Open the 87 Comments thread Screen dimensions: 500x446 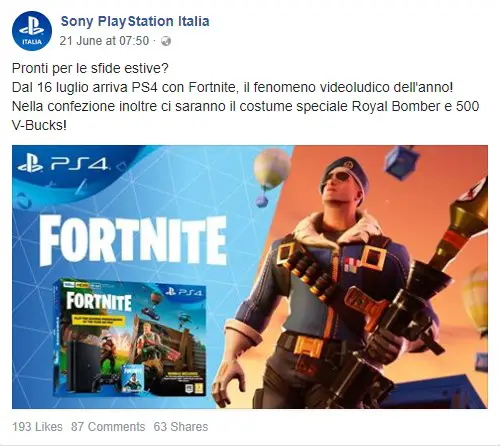pyautogui.click(x=108, y=427)
